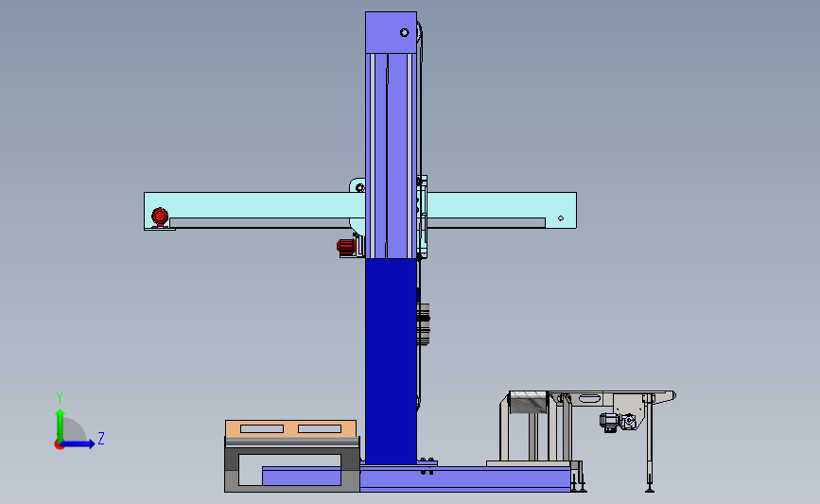This screenshot has width=820, height=504.
Task: Select the striped bracket on column side
Action: (x=424, y=324)
